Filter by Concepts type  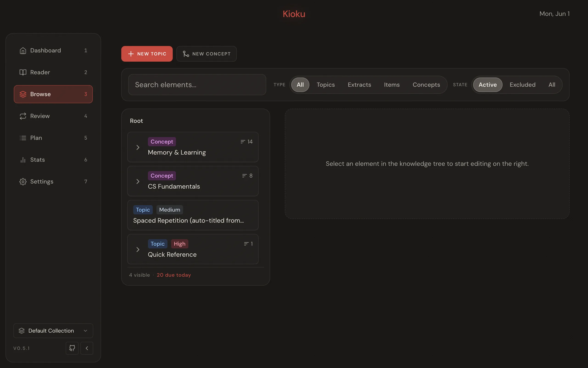[426, 85]
